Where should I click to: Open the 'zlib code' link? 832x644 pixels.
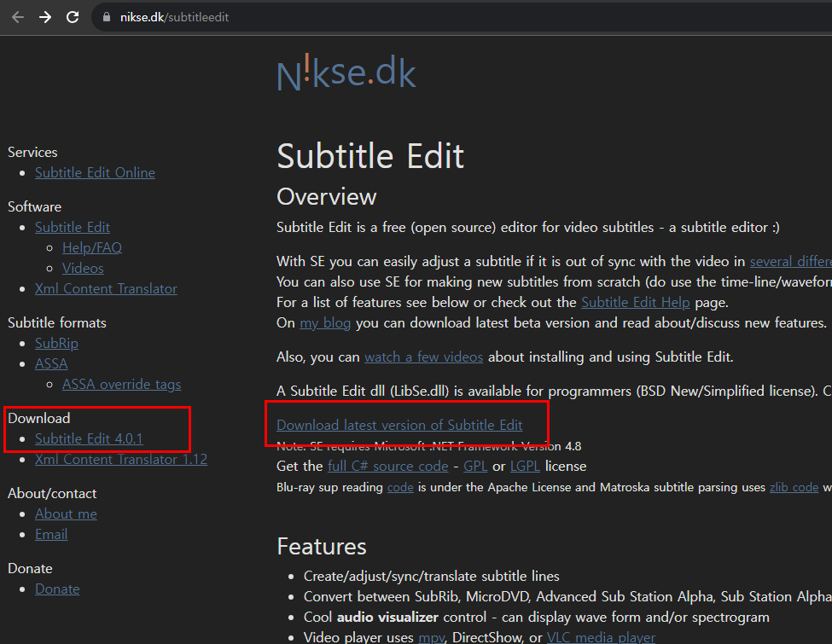pyautogui.click(x=794, y=487)
